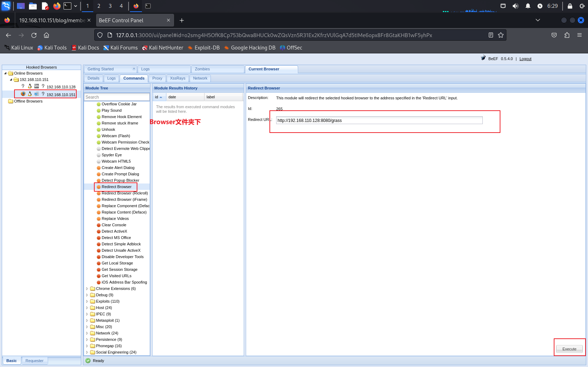Open Google Hacking DB bookmark

coord(250,48)
